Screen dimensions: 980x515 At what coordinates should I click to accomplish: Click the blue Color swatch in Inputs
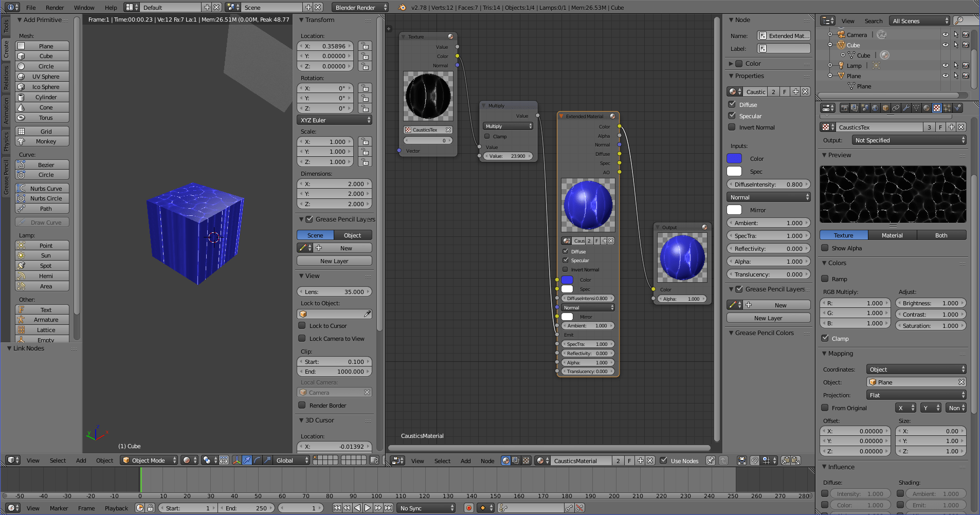click(x=734, y=158)
